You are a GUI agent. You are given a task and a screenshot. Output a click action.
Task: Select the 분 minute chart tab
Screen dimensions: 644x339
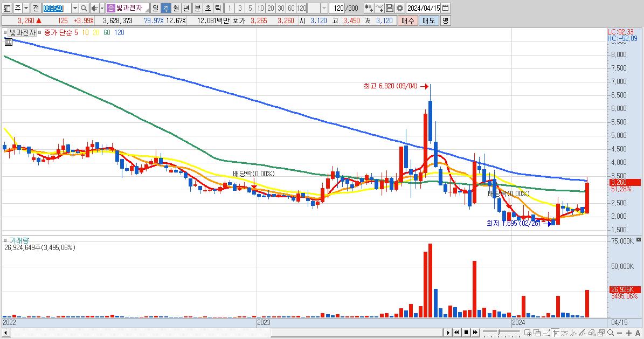pyautogui.click(x=198, y=8)
